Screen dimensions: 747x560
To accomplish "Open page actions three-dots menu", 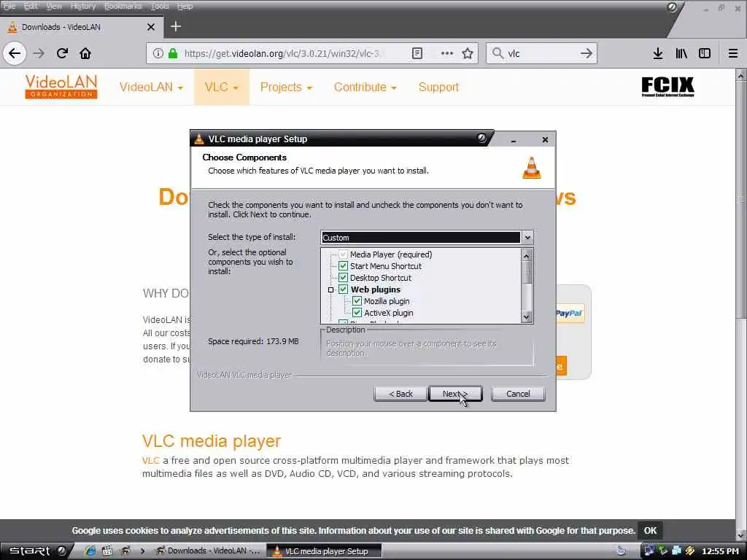I will click(x=447, y=53).
